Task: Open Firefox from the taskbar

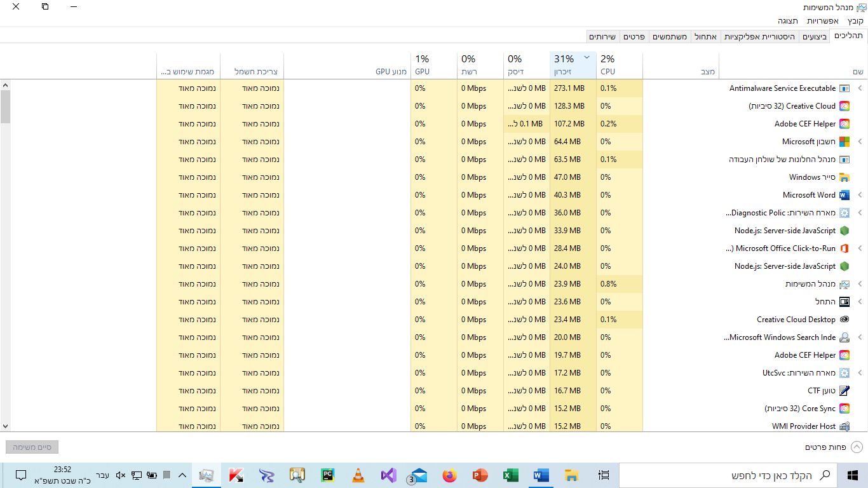Action: [x=450, y=475]
